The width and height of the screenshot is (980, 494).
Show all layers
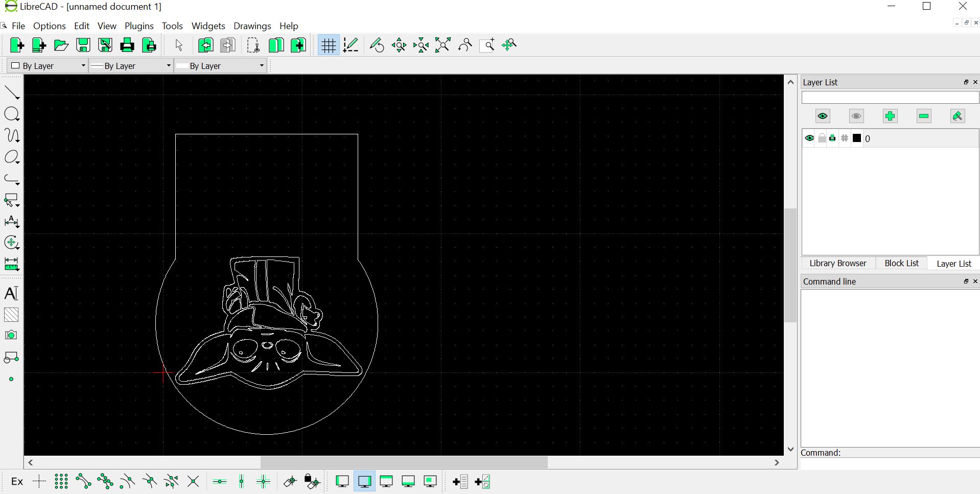823,116
